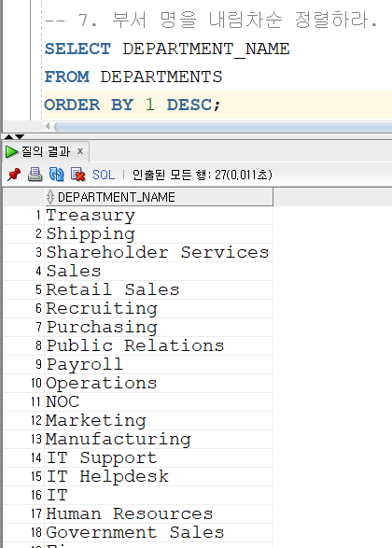This screenshot has width=392, height=548.
Task: Select the Shipping row
Action: [159, 233]
